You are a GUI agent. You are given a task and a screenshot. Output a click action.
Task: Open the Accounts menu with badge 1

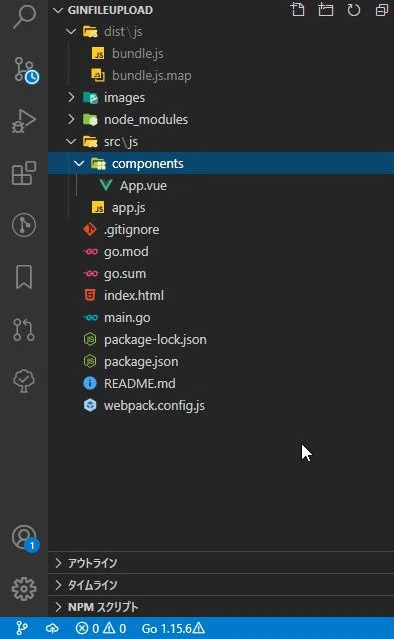(x=25, y=538)
